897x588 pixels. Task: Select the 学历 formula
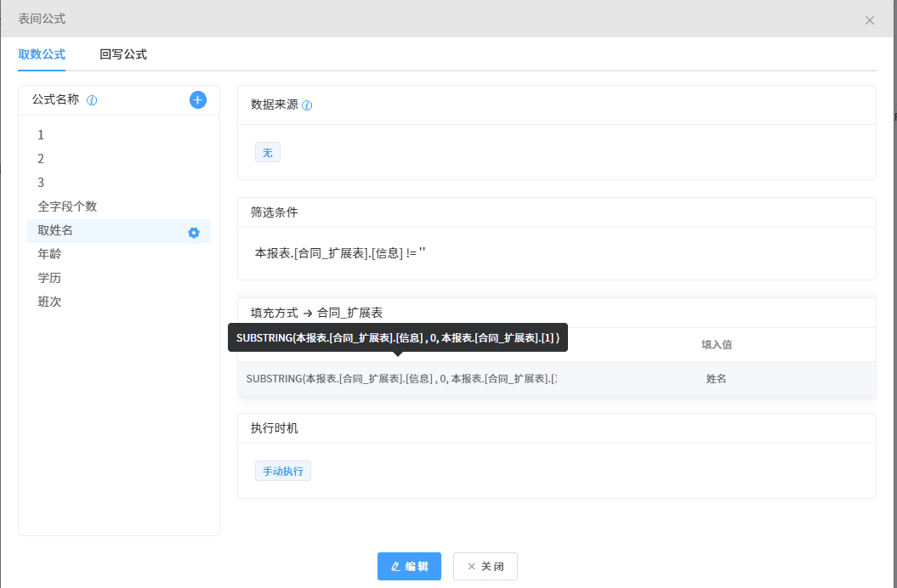coord(119,278)
